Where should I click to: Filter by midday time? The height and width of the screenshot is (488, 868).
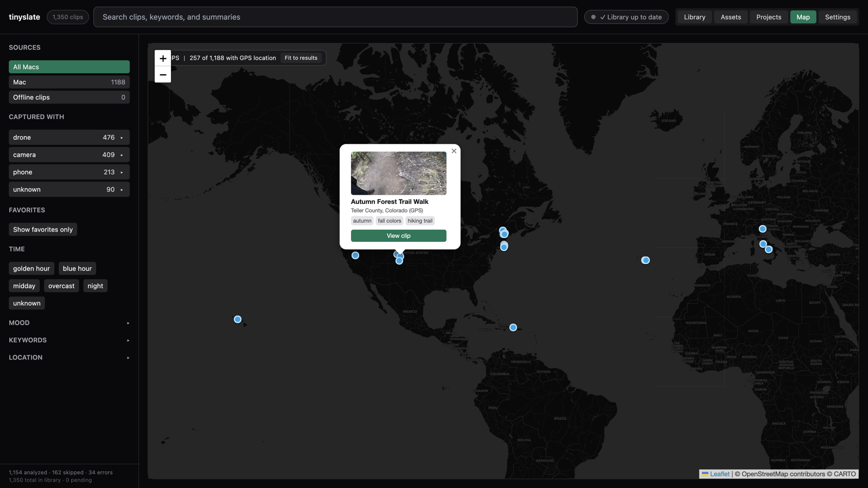(24, 286)
